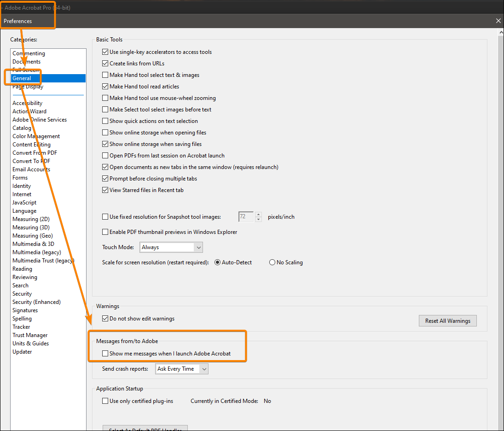
Task: Select the Security (Enhanced) category
Action: (36, 302)
